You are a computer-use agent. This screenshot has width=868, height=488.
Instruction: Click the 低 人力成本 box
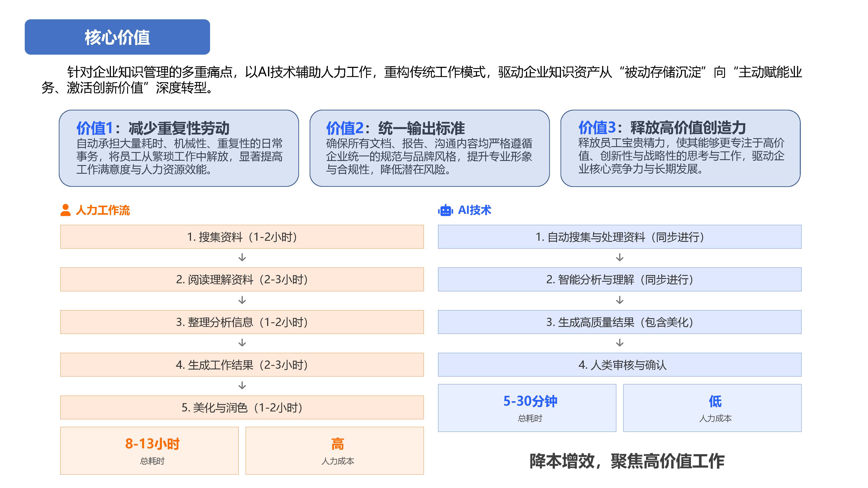coord(712,408)
